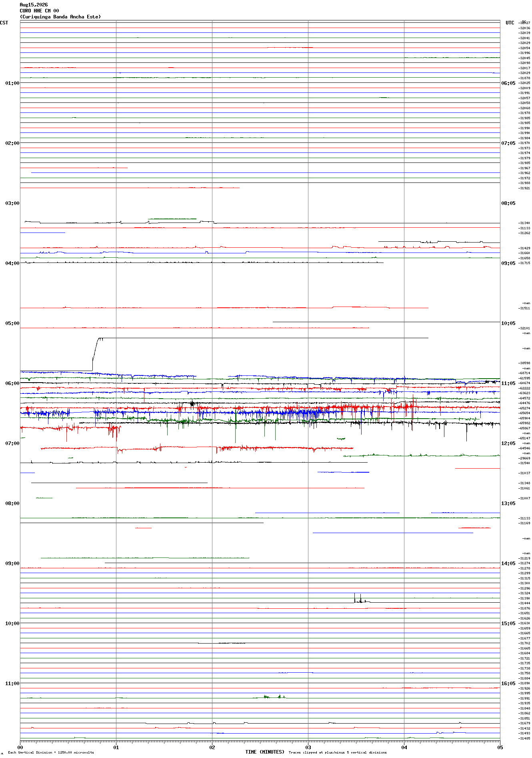Viewport: 532px width, 758px height.
Task: Click the trace offset value -32098
Action: [524, 63]
